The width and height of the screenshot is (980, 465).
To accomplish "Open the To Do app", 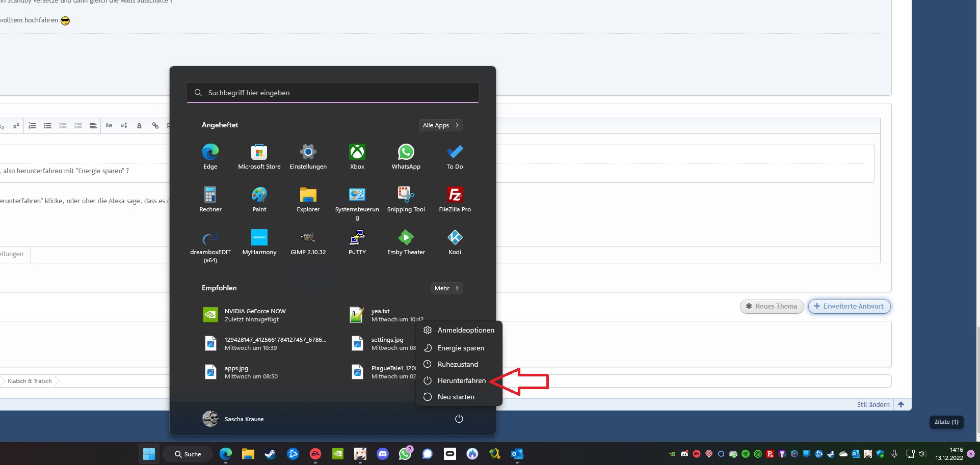I will [455, 156].
